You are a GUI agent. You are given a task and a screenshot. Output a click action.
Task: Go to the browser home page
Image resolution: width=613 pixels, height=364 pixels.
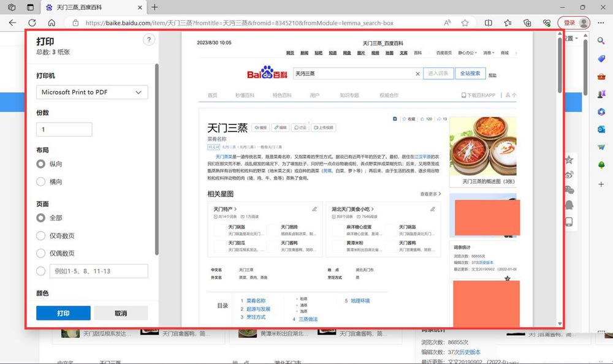[51, 23]
